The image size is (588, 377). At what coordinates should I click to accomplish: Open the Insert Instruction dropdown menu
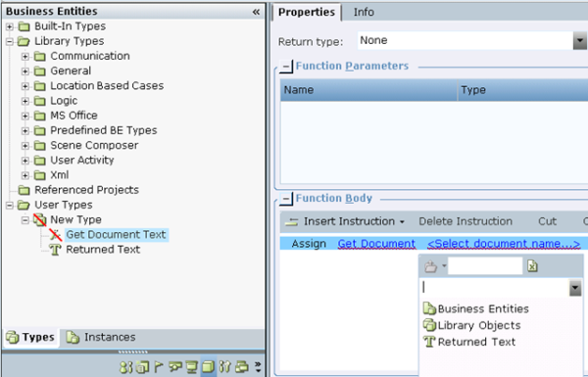[x=402, y=222]
